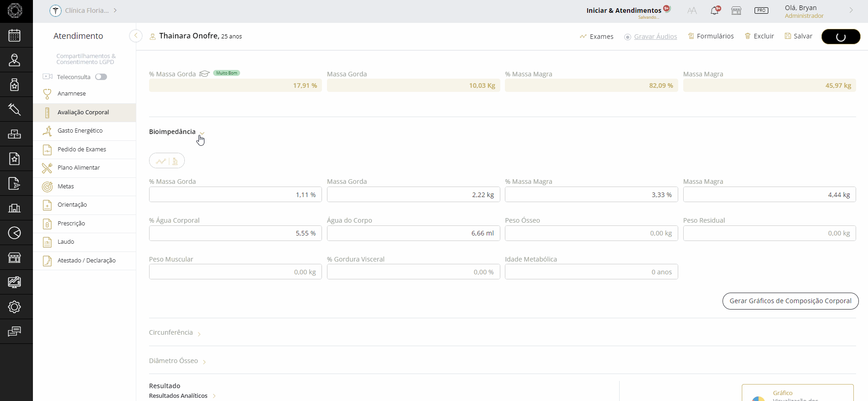Click the font size AA icon
Viewport: 868px width, 401px height.
tap(692, 11)
